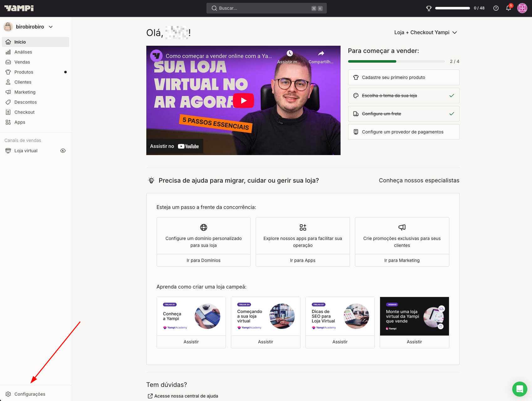Click the Análises chart icon

[x=8, y=52]
